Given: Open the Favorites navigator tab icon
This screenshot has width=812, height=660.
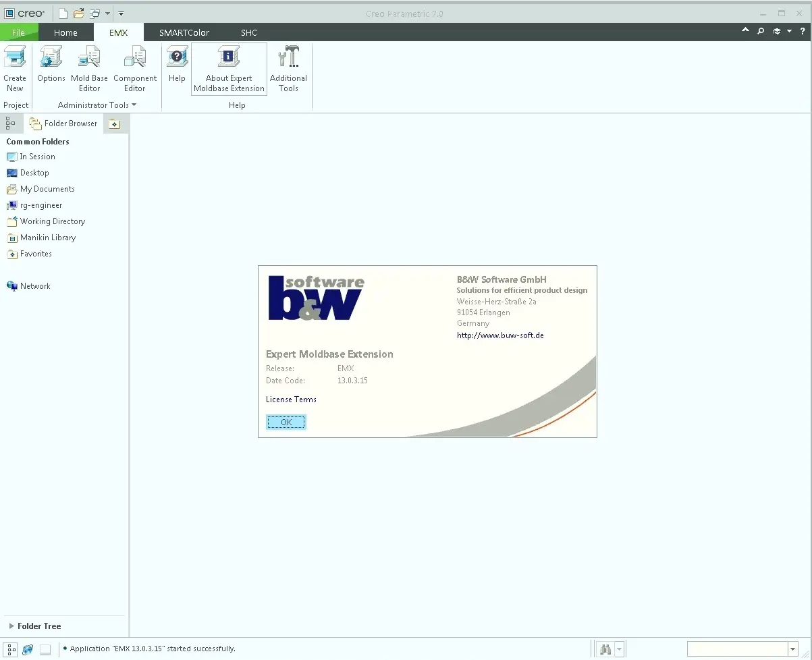Looking at the screenshot, I should (115, 123).
